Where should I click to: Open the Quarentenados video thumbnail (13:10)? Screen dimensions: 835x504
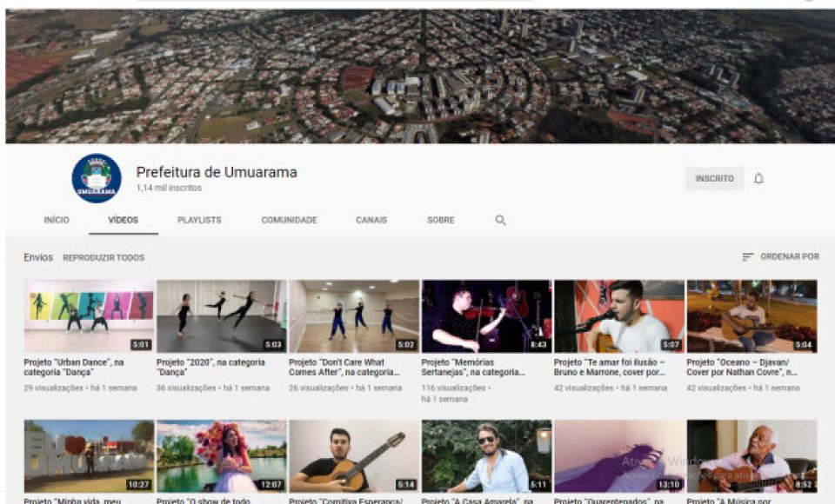click(618, 456)
